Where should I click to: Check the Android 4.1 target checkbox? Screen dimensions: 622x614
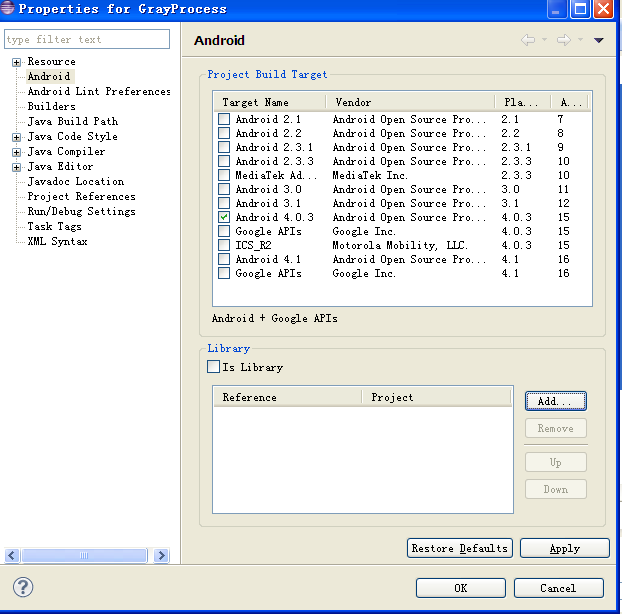(224, 259)
